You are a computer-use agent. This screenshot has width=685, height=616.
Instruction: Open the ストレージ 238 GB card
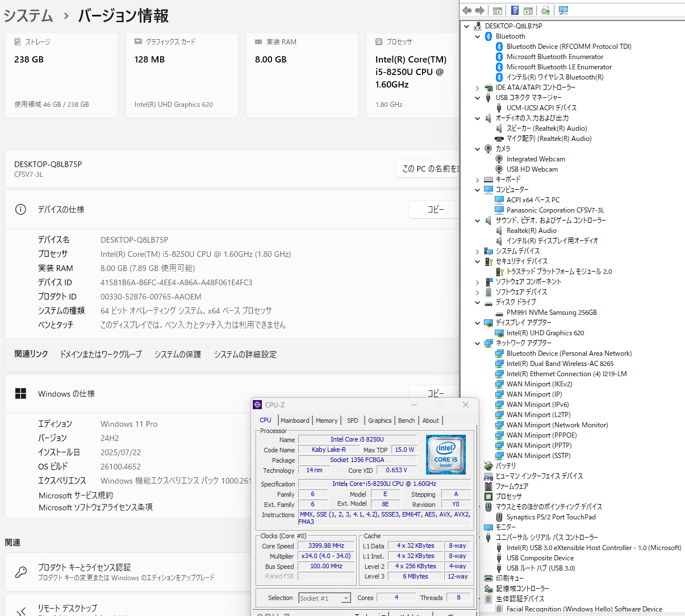coord(61,75)
